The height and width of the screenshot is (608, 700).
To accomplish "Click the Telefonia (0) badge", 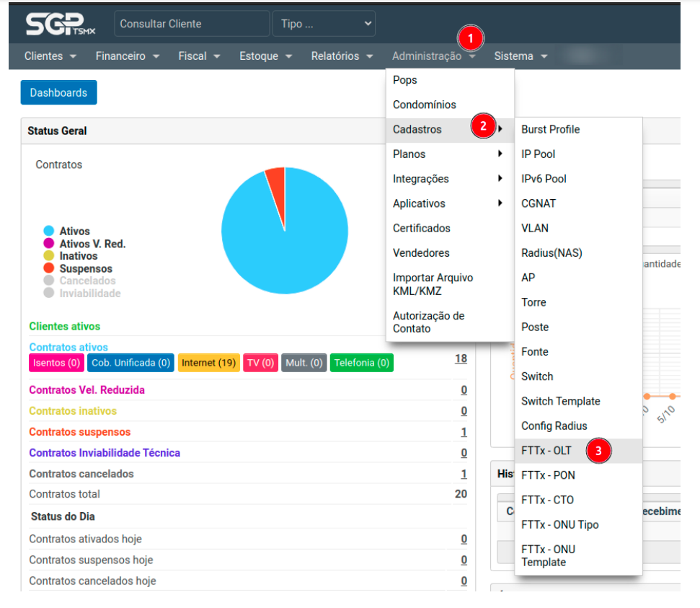I will (361, 363).
